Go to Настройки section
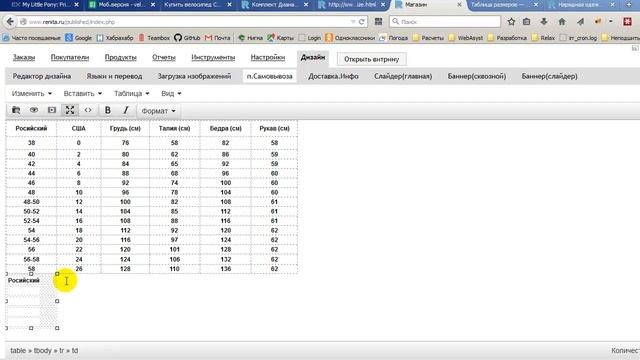This screenshot has height=360, width=640. pyautogui.click(x=268, y=58)
